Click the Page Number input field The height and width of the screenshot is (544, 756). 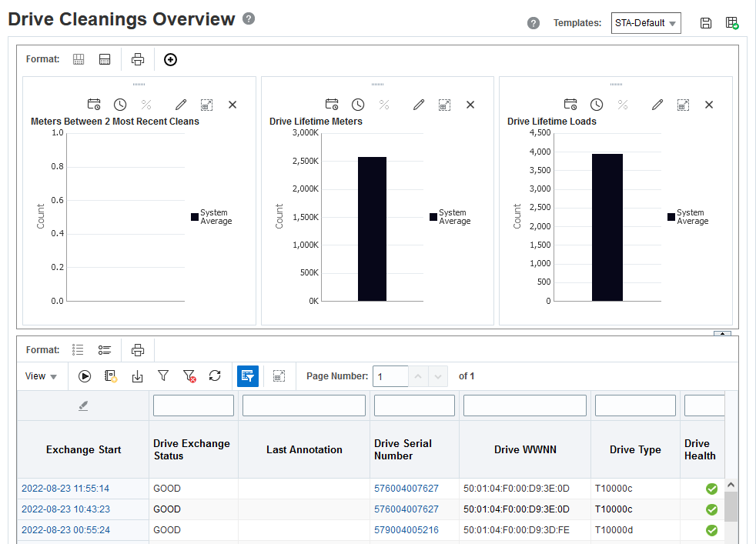(390, 376)
